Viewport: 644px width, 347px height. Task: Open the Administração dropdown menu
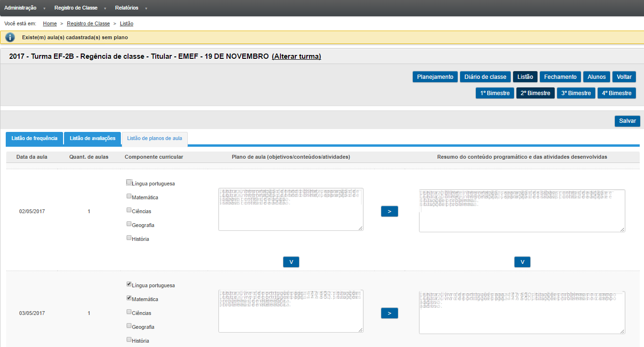point(21,8)
